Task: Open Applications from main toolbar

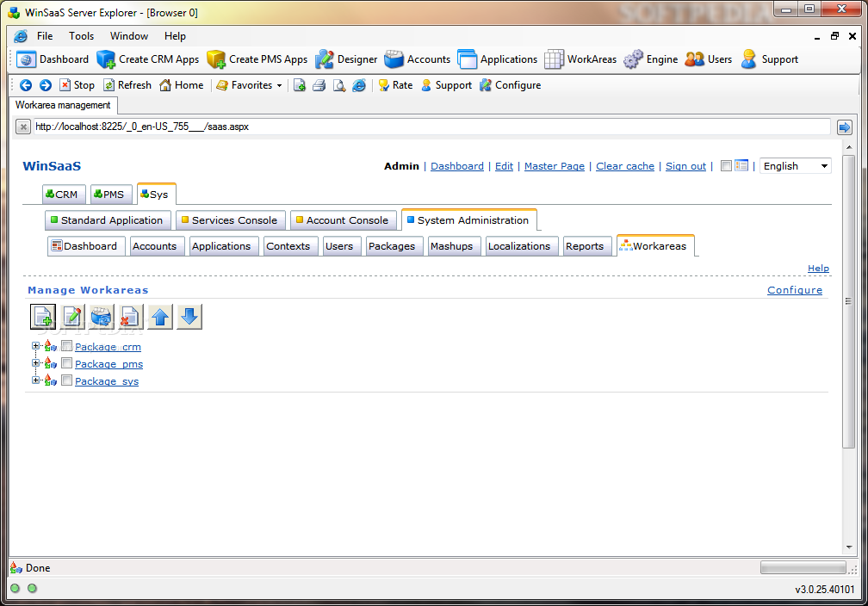Action: tap(498, 59)
